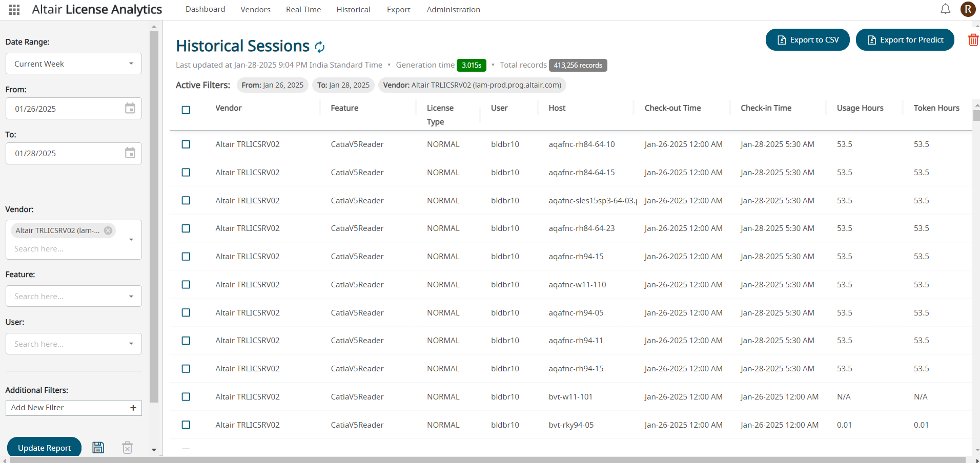Check the row for host bvt-w11-101
The height and width of the screenshot is (463, 980).
coord(186,397)
